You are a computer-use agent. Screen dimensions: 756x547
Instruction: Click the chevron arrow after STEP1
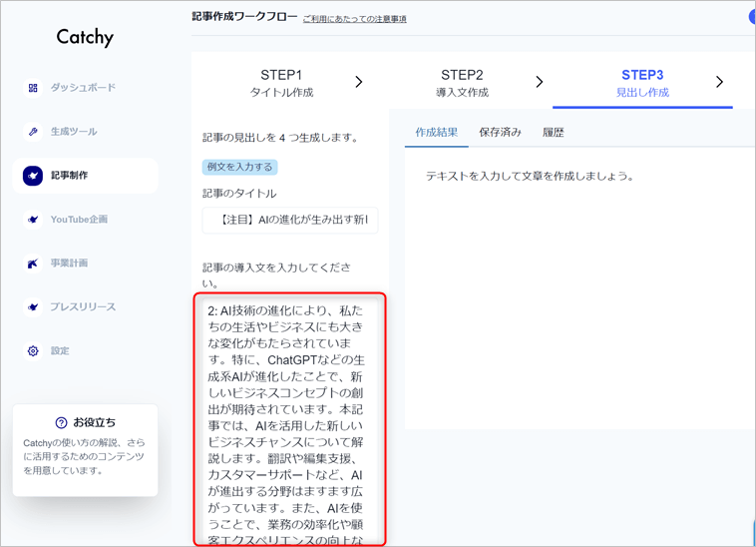coord(359,82)
